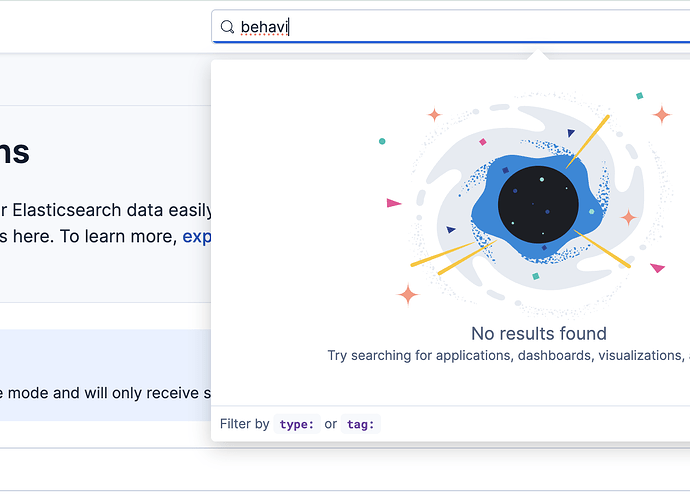690x499 pixels.
Task: Click the misspelled word "behavi" in search
Action: tap(263, 27)
